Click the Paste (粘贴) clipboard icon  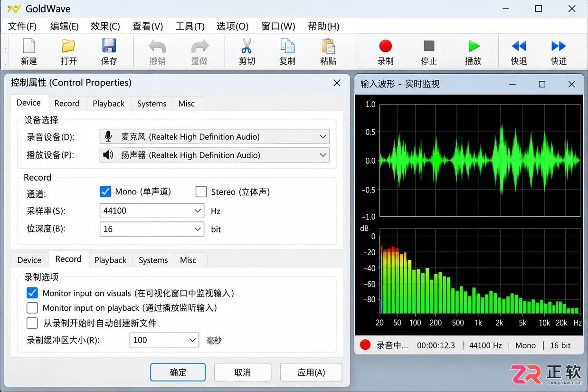click(x=328, y=46)
